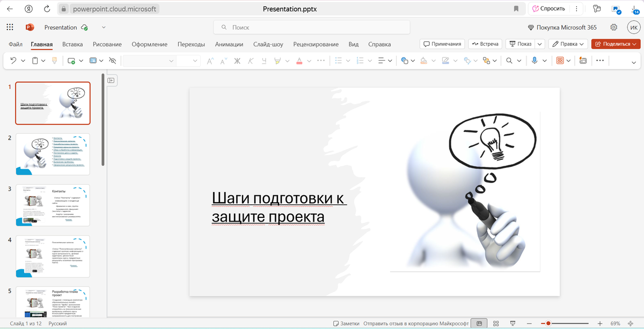Click the Встреча button
This screenshot has width=644, height=329.
coord(485,44)
